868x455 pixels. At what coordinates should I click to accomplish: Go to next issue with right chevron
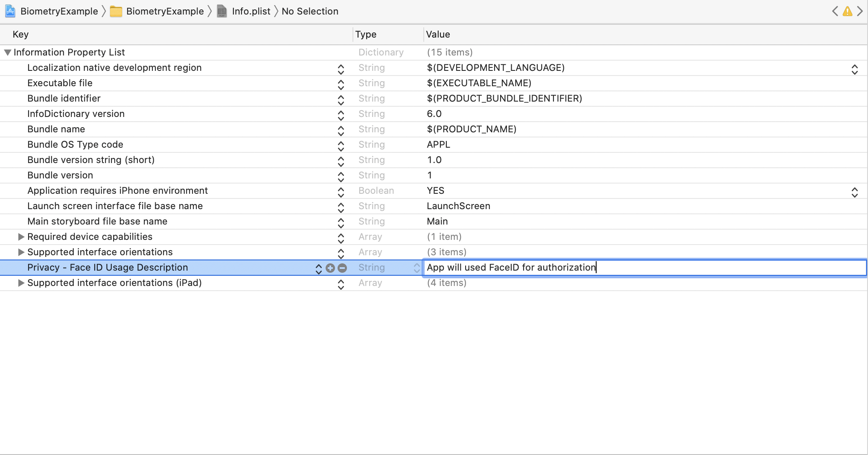point(860,11)
